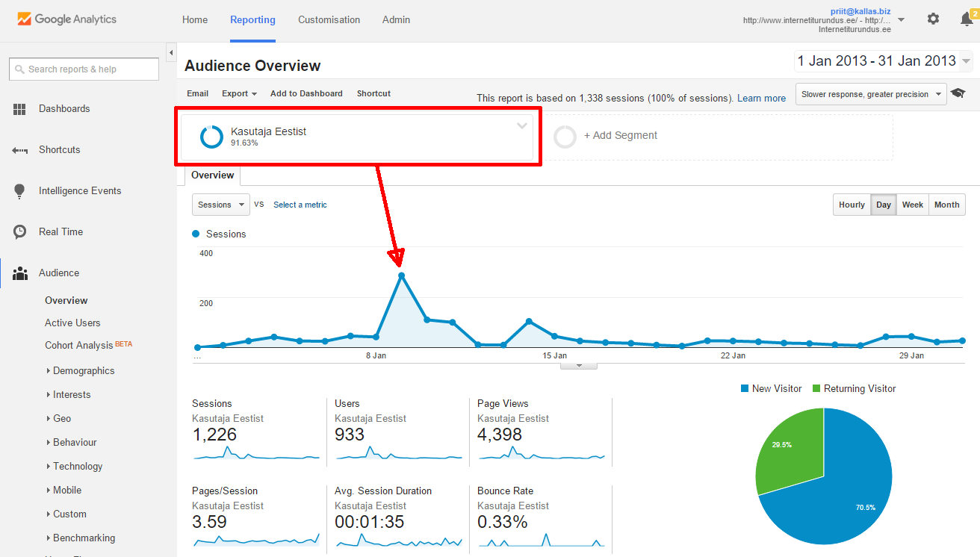The height and width of the screenshot is (557, 980).
Task: Click the New Visitor blue legend swatch
Action: (744, 389)
